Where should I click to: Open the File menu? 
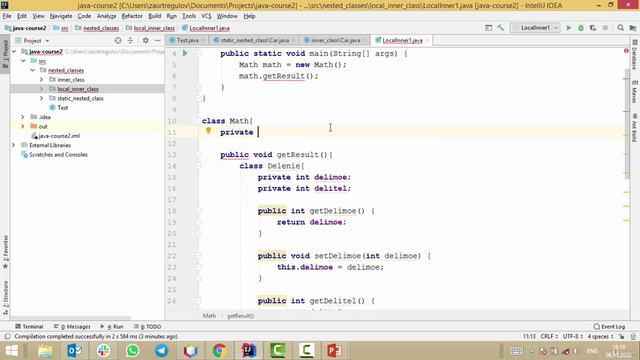[x=7, y=16]
